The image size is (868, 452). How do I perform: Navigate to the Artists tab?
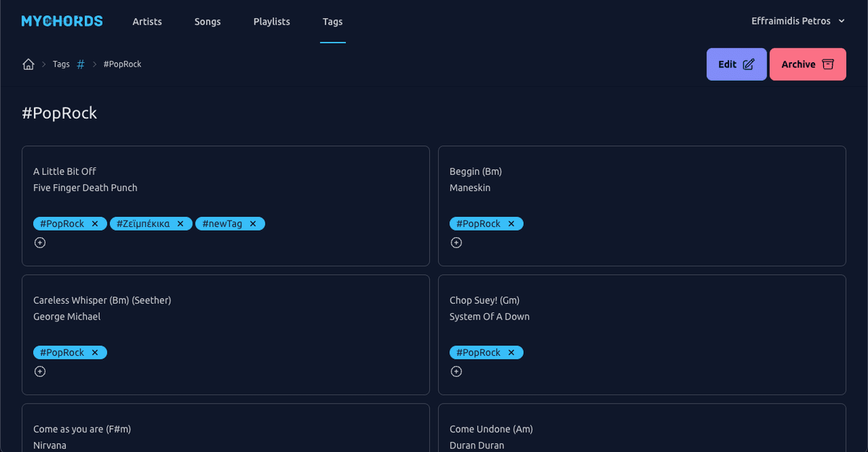147,21
